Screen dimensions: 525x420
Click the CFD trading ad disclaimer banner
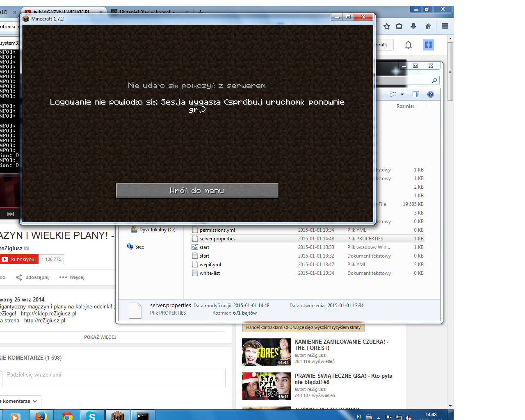coord(304,327)
